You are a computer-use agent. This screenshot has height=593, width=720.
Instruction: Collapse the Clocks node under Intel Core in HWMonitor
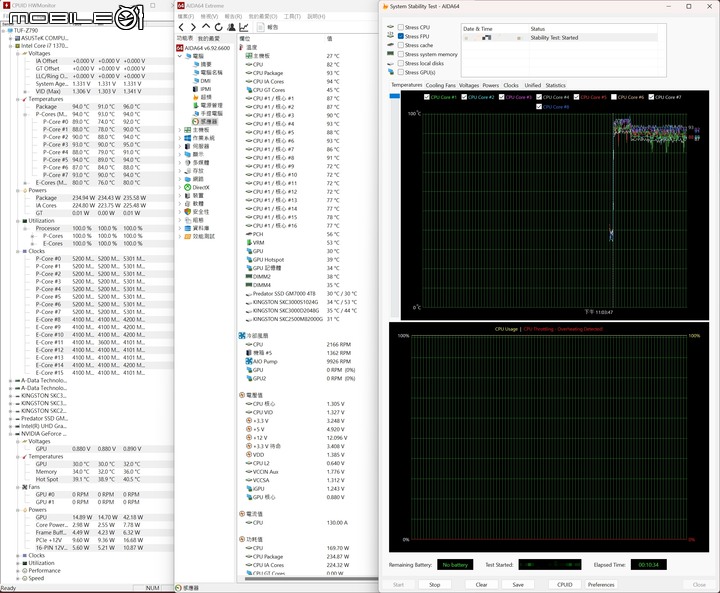pyautogui.click(x=18, y=251)
